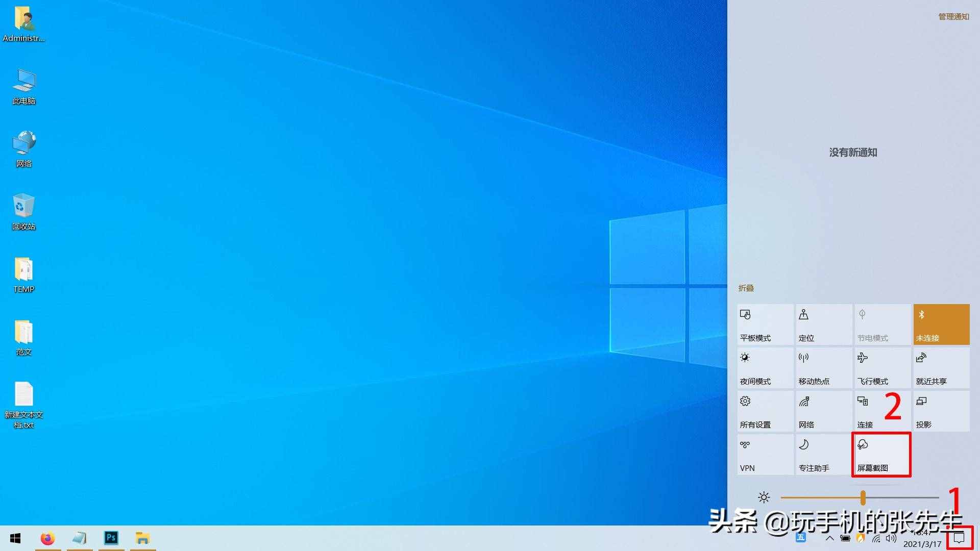Open 连接 connect tile
This screenshot has width=980, height=551.
pos(883,411)
